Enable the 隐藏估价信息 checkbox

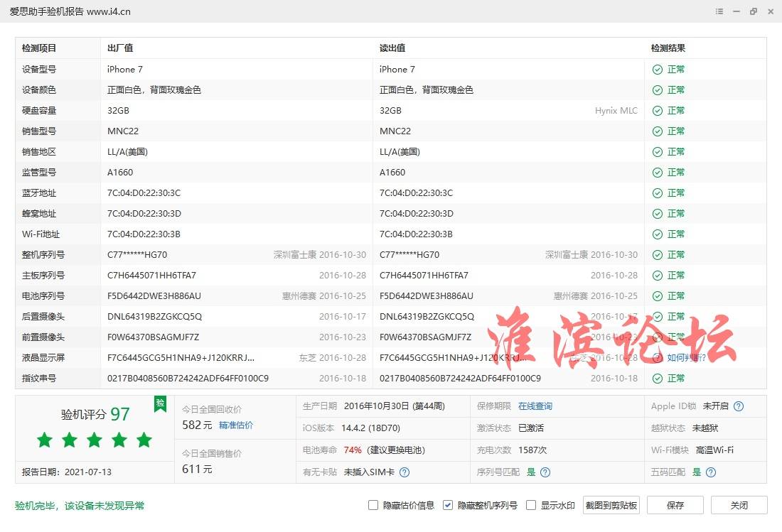click(x=373, y=505)
